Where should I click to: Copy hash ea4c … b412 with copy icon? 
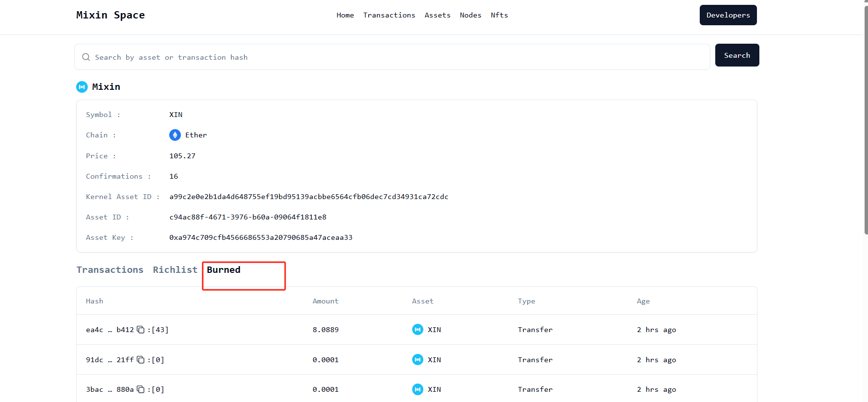tap(141, 330)
